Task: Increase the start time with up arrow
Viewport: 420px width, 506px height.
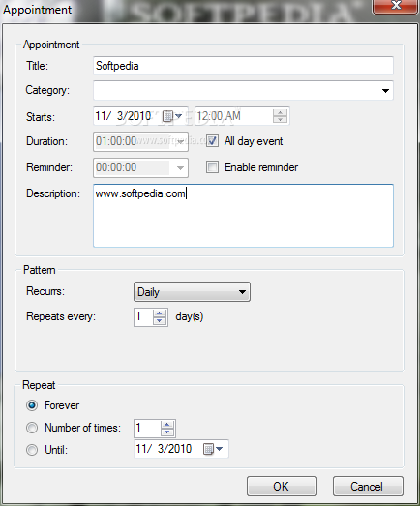Action: point(280,112)
